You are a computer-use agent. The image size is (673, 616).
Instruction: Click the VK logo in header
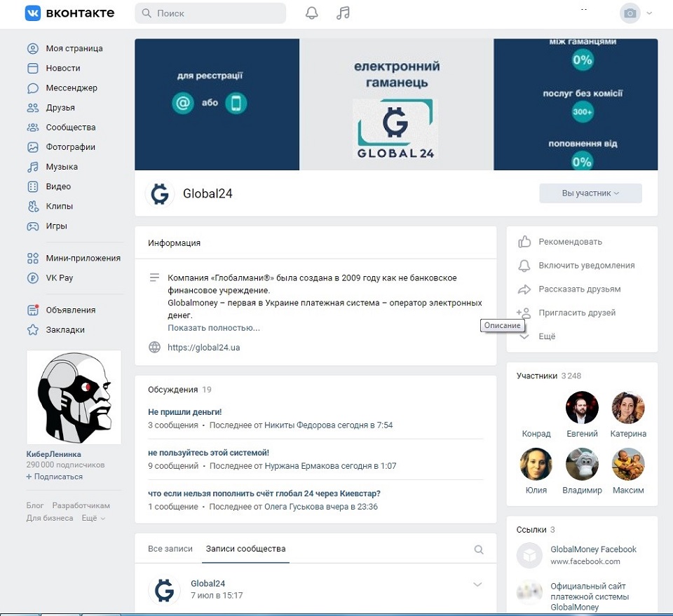tap(69, 13)
